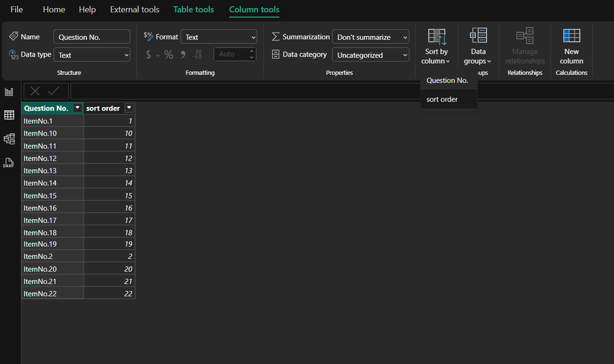Click the ItemNo.13 cell
This screenshot has height=364, width=614.
coord(52,171)
